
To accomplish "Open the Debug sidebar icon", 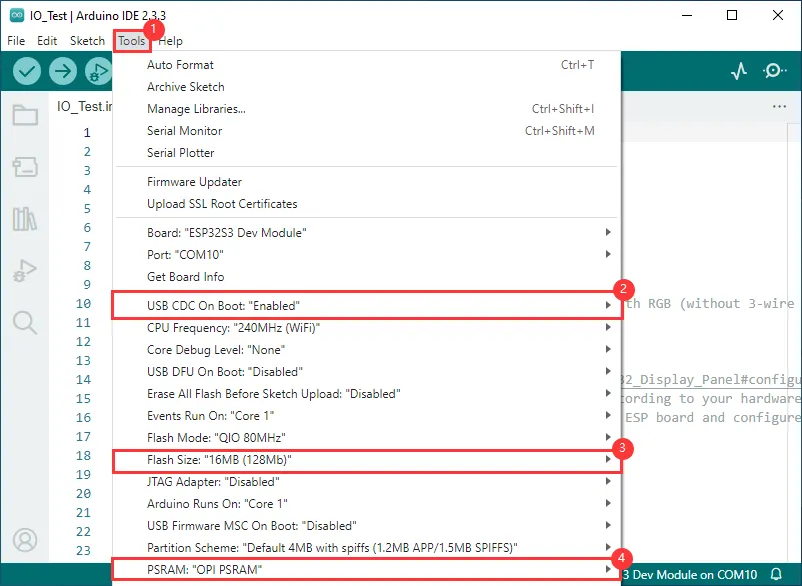I will pyautogui.click(x=25, y=270).
